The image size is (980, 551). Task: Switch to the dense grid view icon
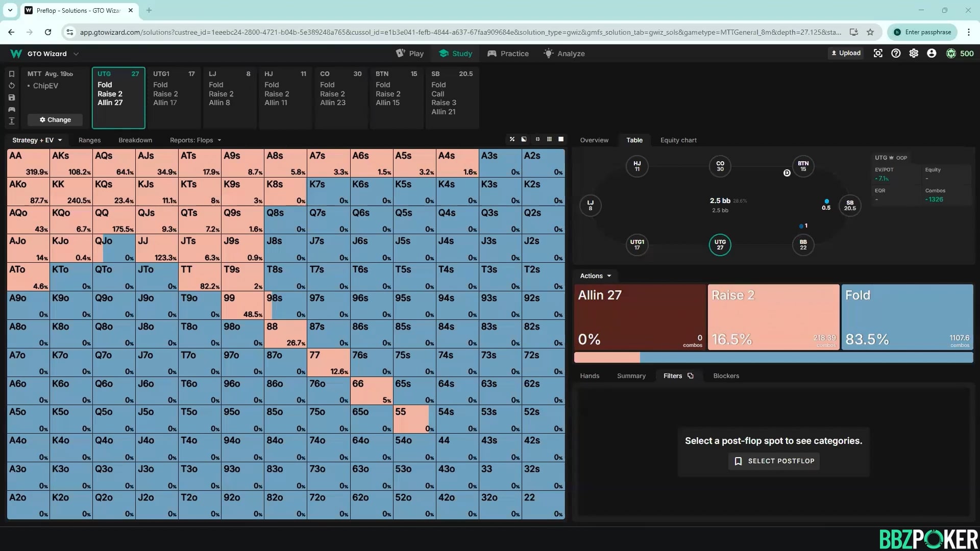[549, 139]
